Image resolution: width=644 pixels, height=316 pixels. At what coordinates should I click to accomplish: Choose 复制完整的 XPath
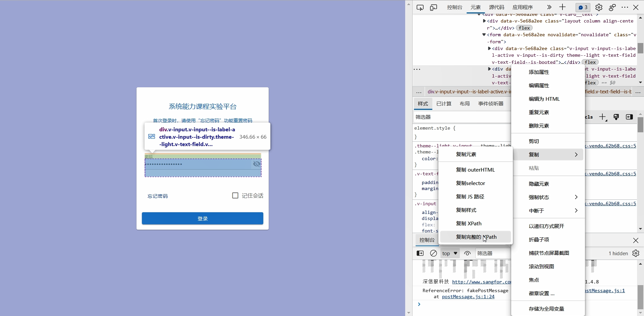[476, 237]
